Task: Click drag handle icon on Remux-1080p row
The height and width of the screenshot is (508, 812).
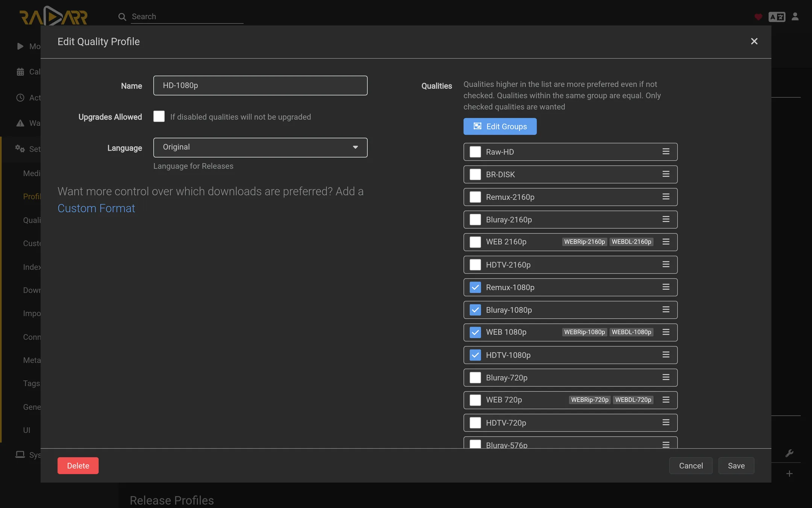Action: (666, 287)
